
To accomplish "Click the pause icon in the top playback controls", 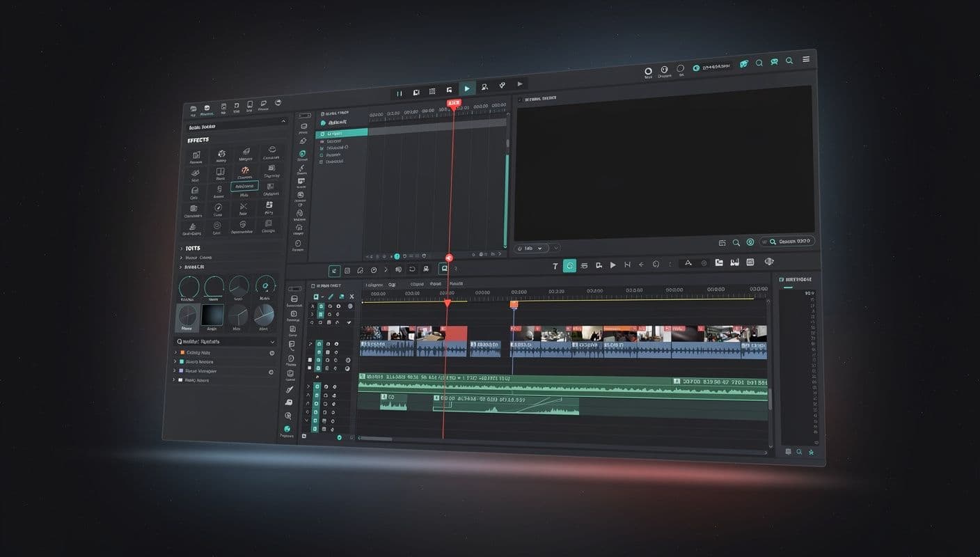I will 400,92.
